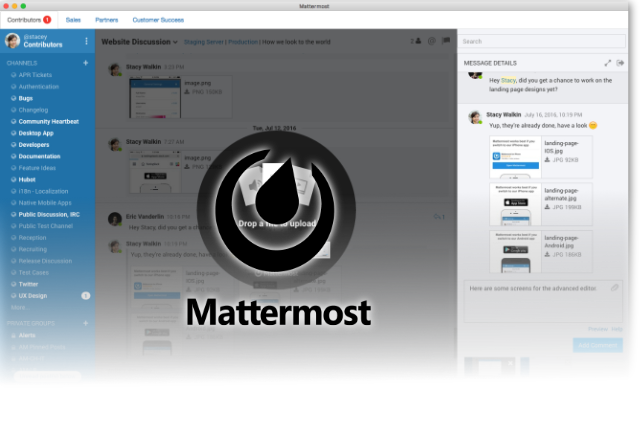Close the Message Details sidebar
This screenshot has width=640, height=422.
[x=620, y=63]
